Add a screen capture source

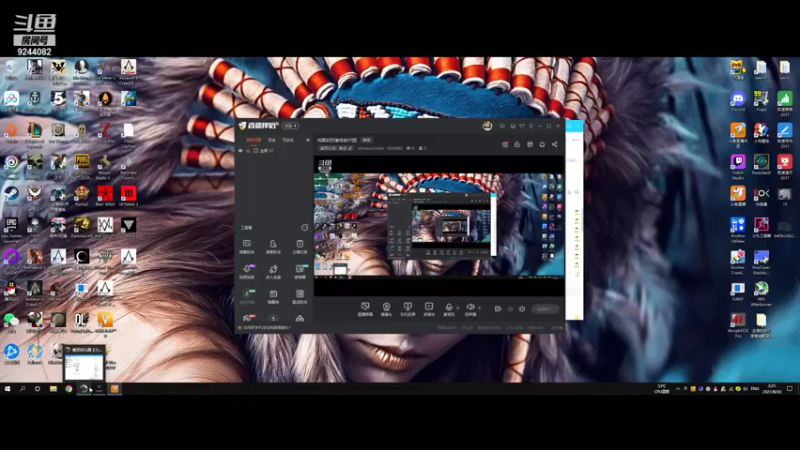(x=365, y=309)
